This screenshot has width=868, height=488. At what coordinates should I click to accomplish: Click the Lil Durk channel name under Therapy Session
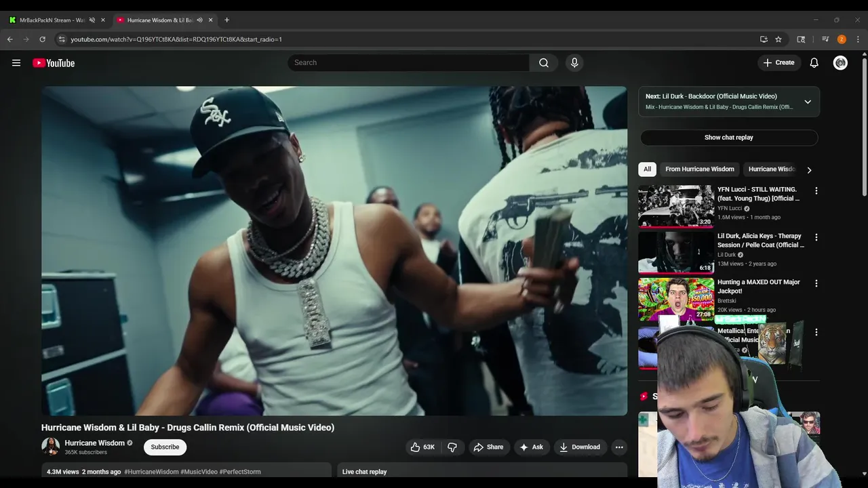pyautogui.click(x=726, y=255)
